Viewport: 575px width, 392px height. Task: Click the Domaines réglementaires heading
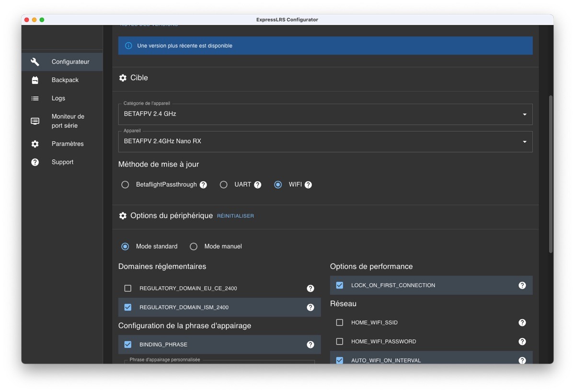162,267
